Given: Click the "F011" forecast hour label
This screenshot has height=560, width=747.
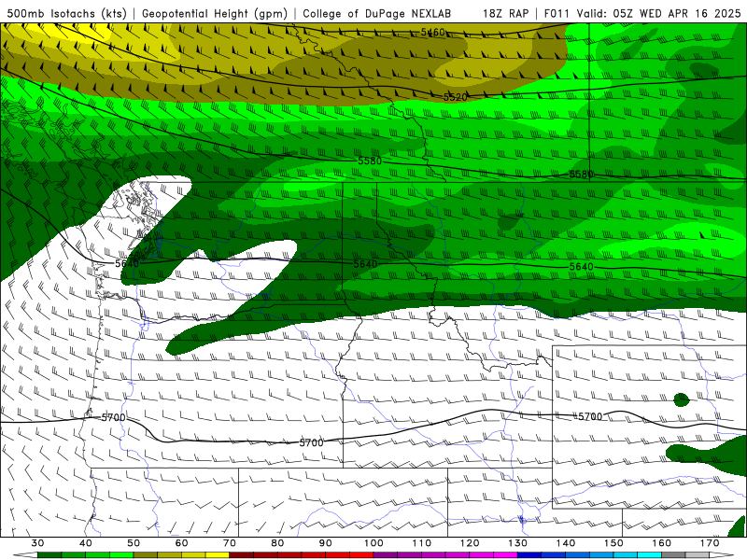Looking at the screenshot, I should (557, 13).
